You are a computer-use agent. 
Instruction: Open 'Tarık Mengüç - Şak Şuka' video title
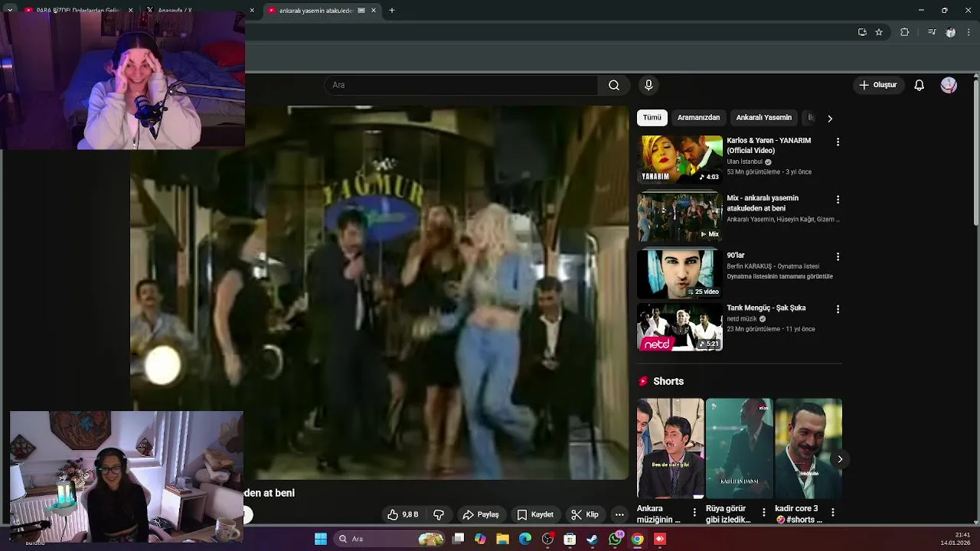click(x=766, y=308)
